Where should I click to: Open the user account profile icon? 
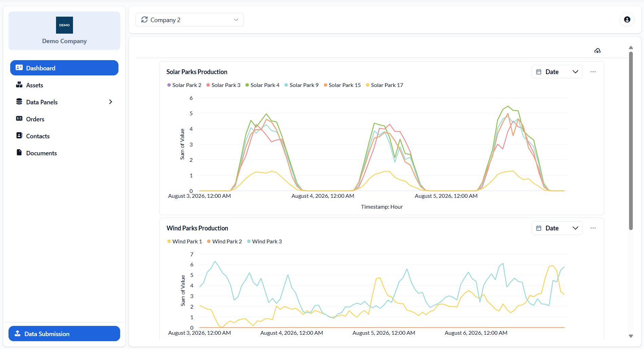(x=627, y=20)
